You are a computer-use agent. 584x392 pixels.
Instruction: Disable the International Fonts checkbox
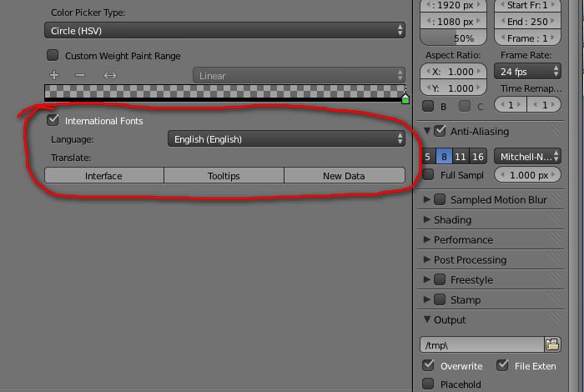pos(53,120)
